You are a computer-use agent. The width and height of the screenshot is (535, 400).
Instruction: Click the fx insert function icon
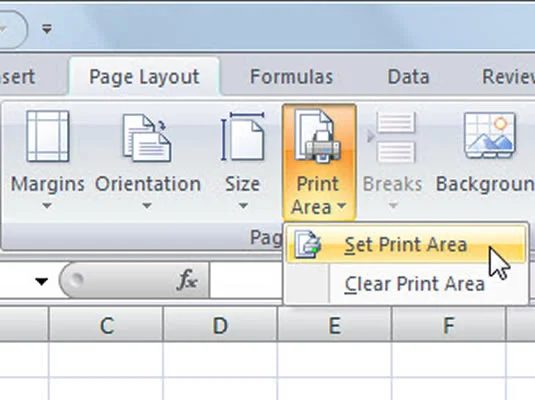(x=187, y=280)
